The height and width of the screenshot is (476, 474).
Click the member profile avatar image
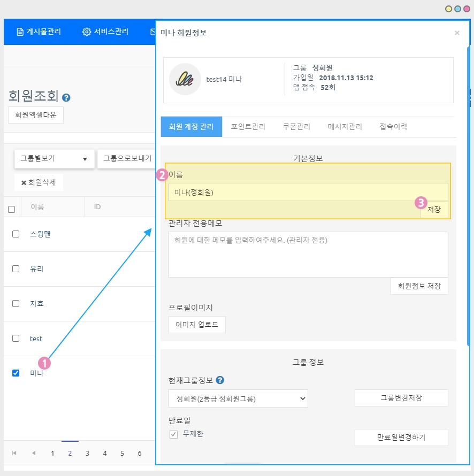point(185,79)
